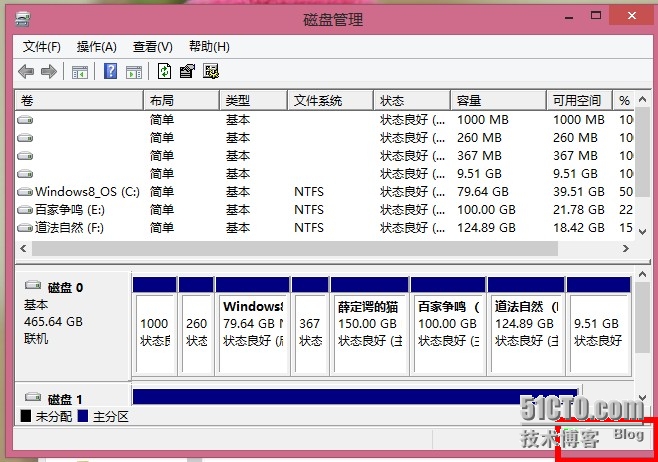This screenshot has height=462, width=658.
Task: Open the 查看(V) menu
Action: (153, 47)
